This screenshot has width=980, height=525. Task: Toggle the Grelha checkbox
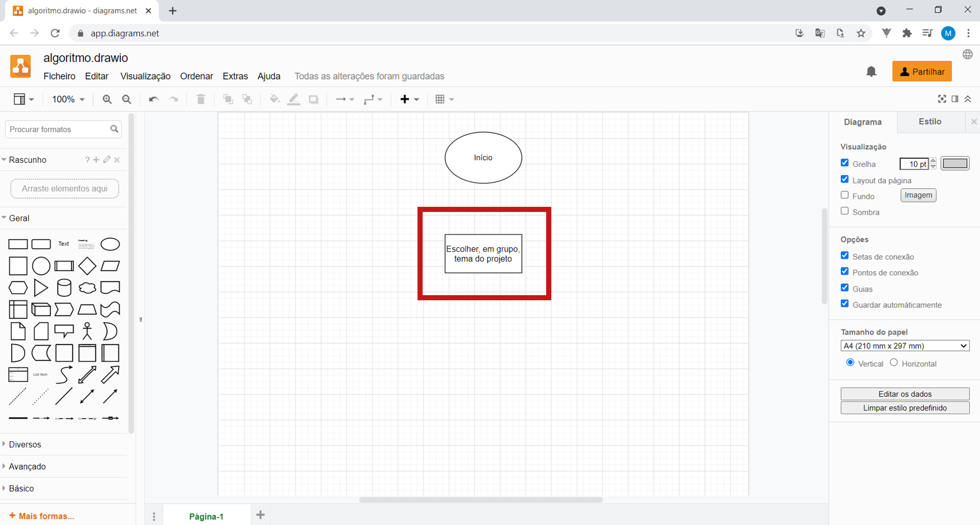(x=845, y=163)
